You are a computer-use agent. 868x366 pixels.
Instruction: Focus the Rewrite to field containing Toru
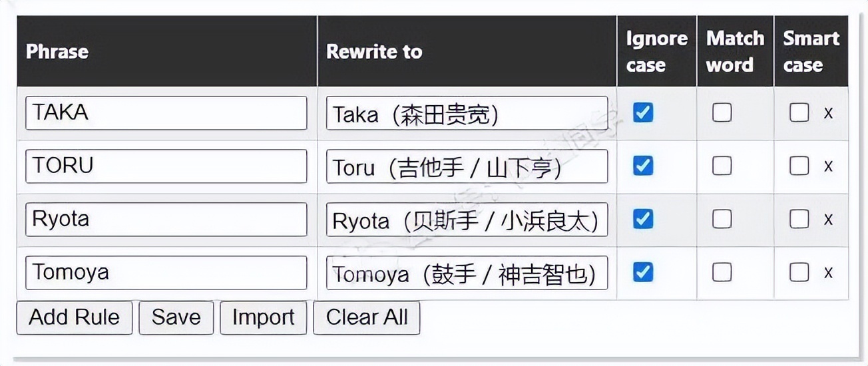point(467,166)
